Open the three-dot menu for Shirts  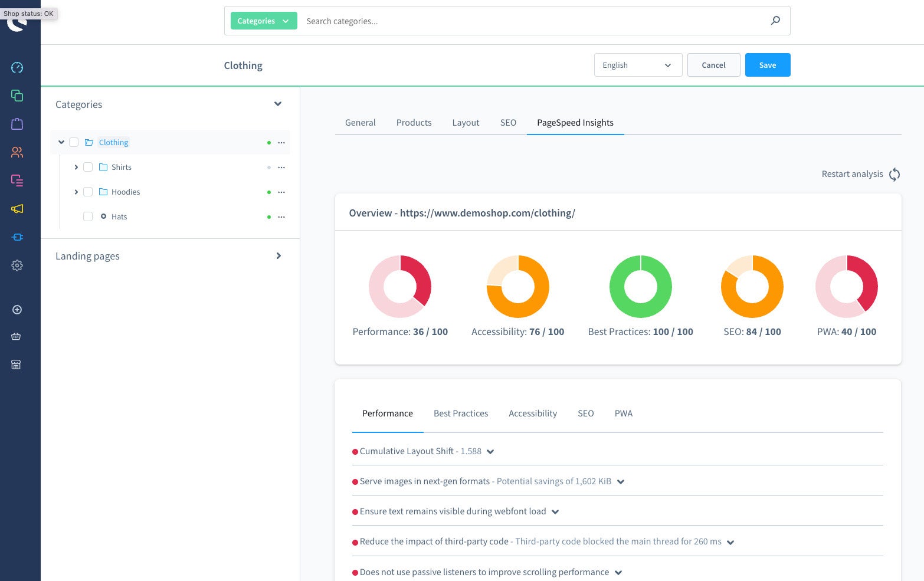[x=281, y=168]
